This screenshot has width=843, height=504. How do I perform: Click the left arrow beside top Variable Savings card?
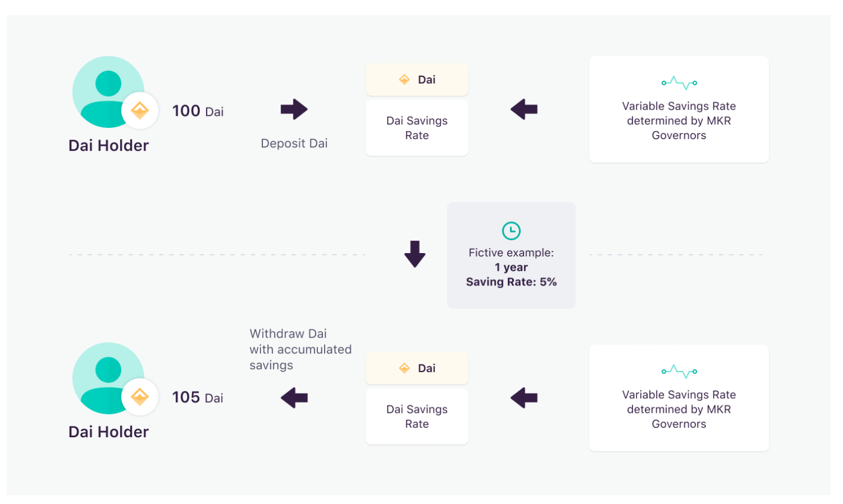524,109
